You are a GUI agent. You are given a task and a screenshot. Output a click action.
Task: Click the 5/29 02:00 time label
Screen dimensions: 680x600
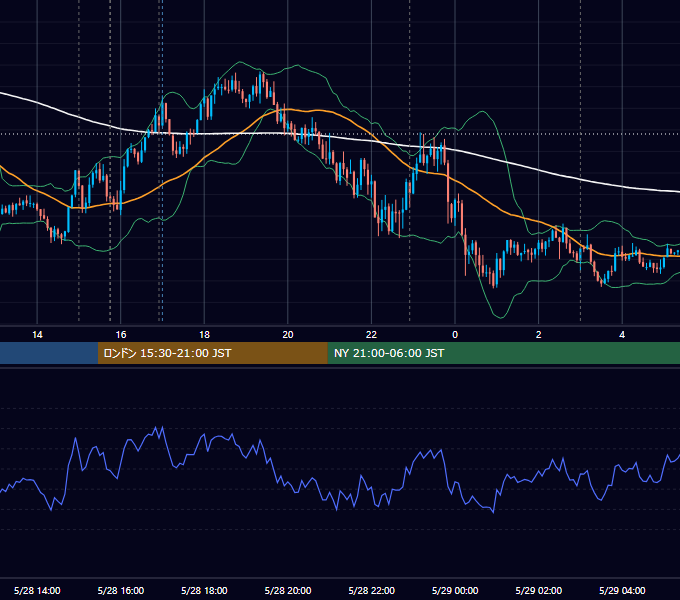[x=539, y=590]
